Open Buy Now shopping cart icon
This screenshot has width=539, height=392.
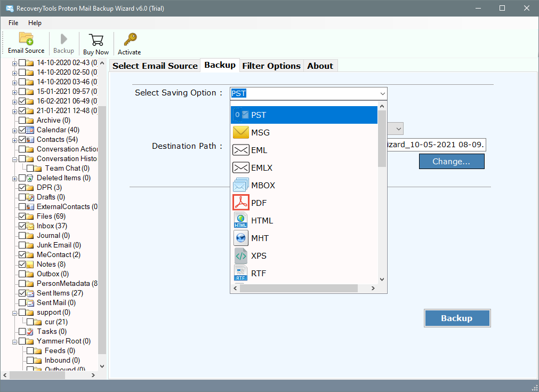point(96,40)
